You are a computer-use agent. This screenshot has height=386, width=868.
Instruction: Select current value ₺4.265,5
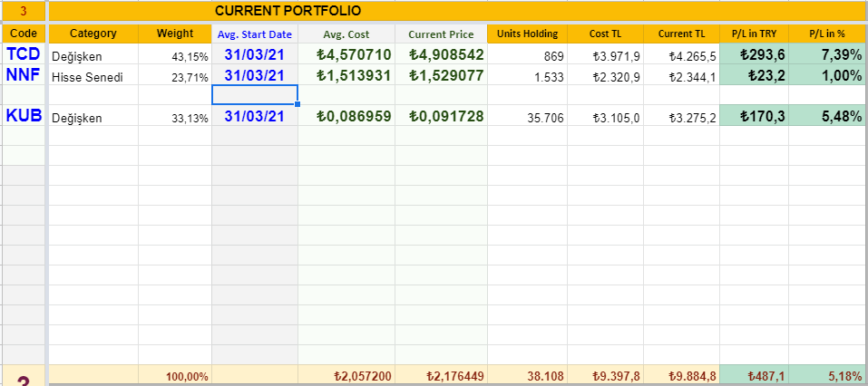681,54
